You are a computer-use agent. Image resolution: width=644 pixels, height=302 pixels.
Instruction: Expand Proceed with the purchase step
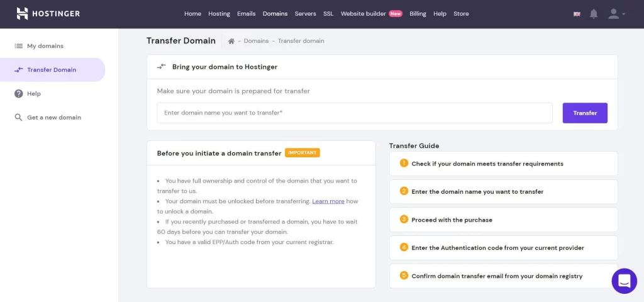[x=504, y=220]
